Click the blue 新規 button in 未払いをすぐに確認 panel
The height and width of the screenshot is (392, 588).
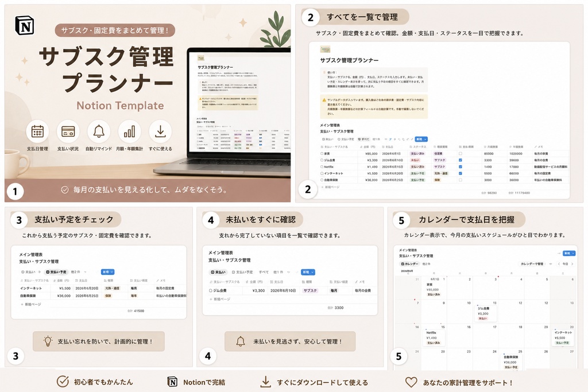point(308,272)
